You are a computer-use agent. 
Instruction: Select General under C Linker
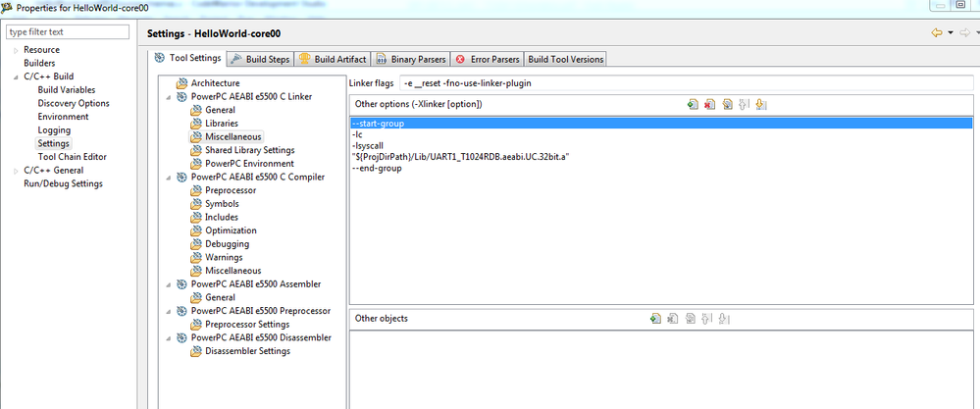pyautogui.click(x=220, y=110)
